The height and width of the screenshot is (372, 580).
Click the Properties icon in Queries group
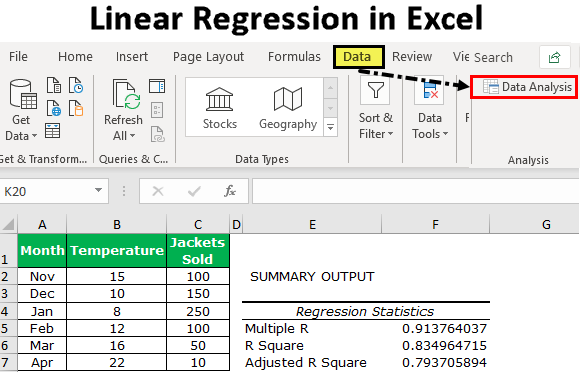point(157,110)
